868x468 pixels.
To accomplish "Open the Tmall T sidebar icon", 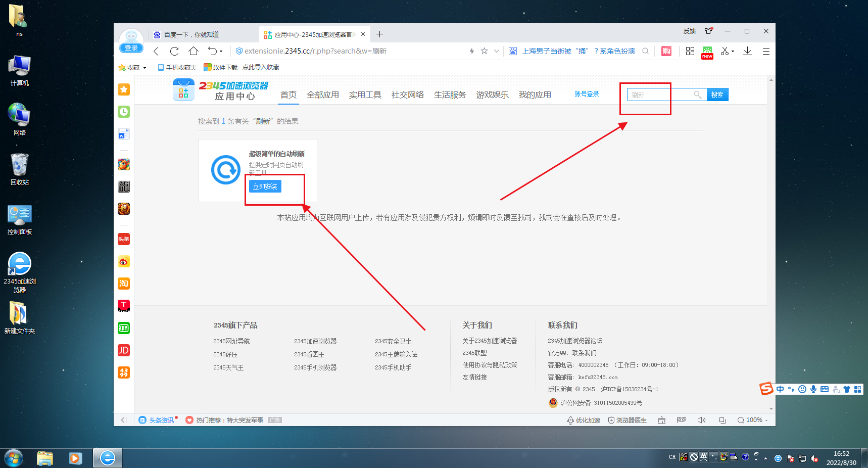I will coord(124,306).
